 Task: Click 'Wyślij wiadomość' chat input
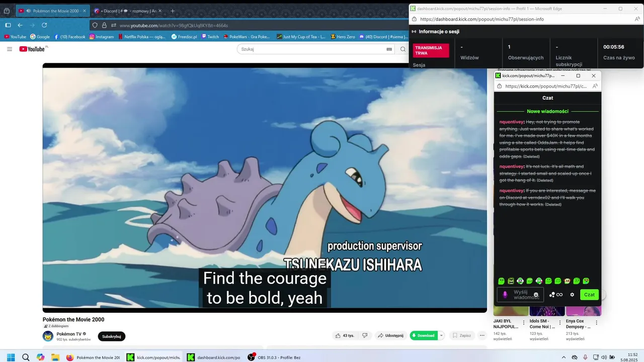(520, 295)
